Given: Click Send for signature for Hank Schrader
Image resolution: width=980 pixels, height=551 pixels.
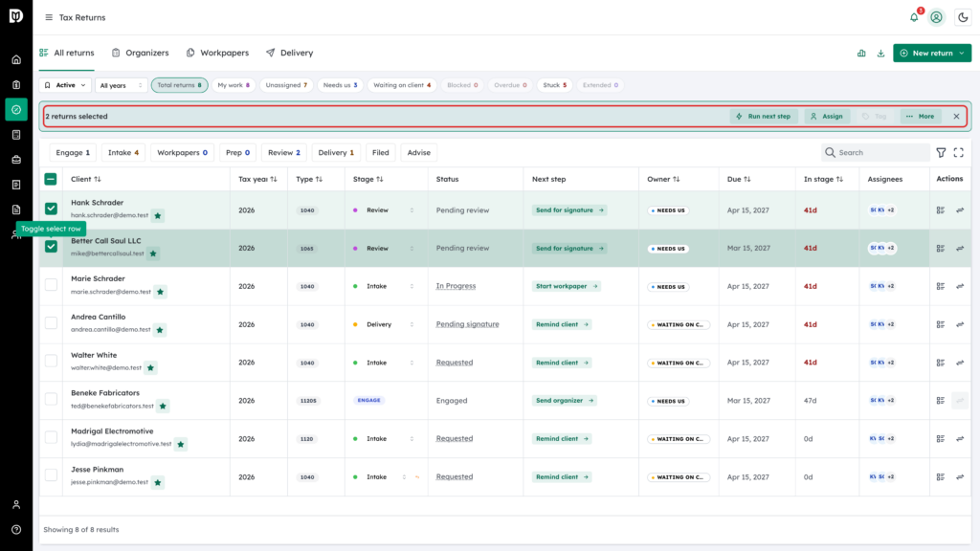Looking at the screenshot, I should tap(569, 210).
